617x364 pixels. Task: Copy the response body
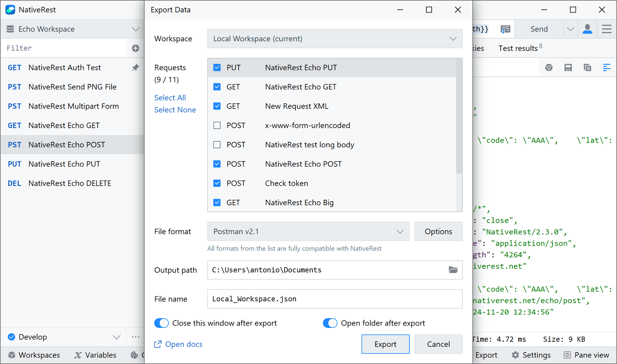point(588,67)
